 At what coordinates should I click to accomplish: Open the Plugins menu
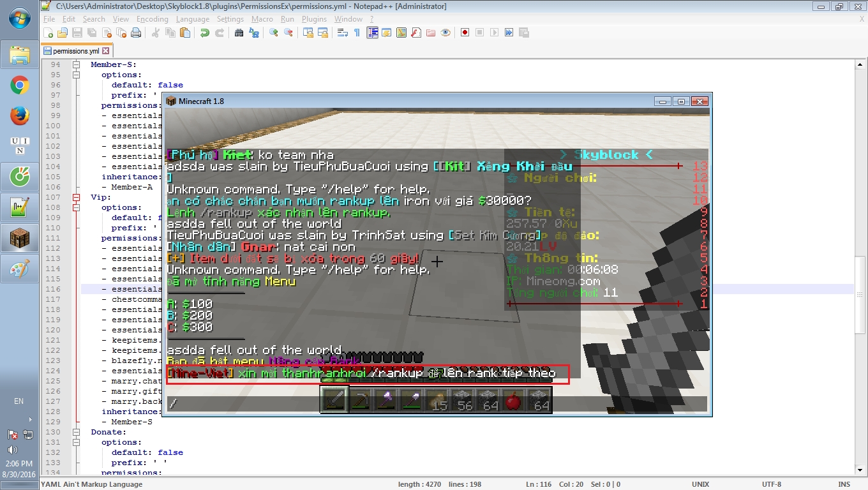point(314,19)
